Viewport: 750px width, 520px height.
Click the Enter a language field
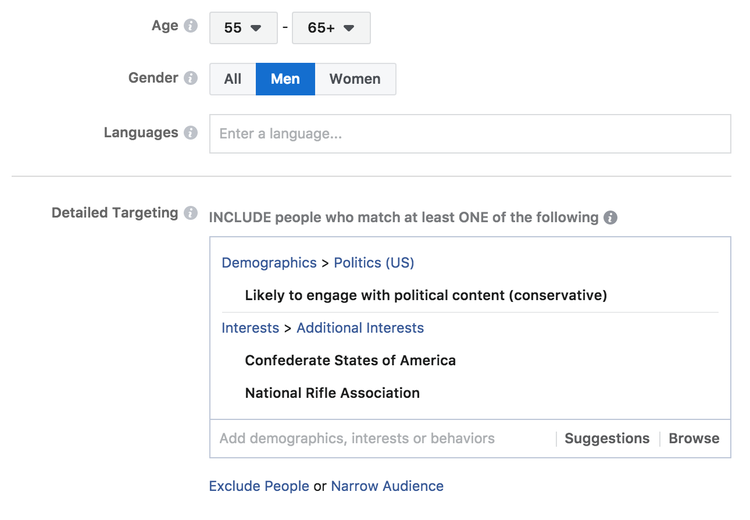click(470, 134)
